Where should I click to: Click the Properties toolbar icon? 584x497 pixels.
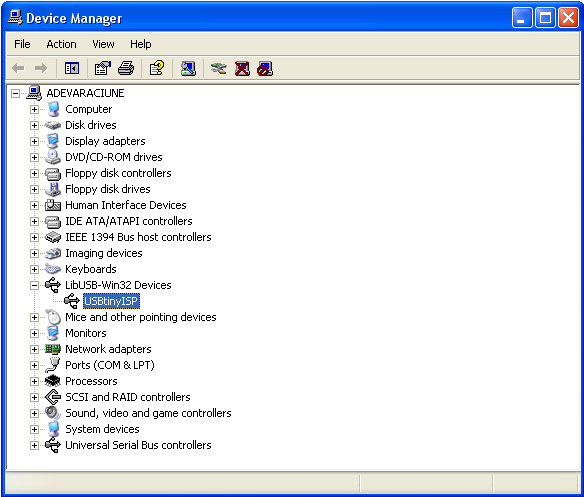coord(102,69)
